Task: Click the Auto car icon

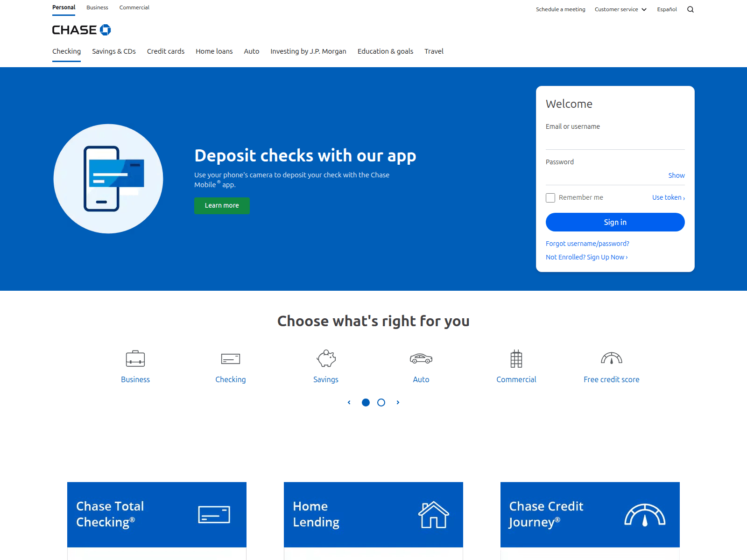Action: [x=421, y=358]
